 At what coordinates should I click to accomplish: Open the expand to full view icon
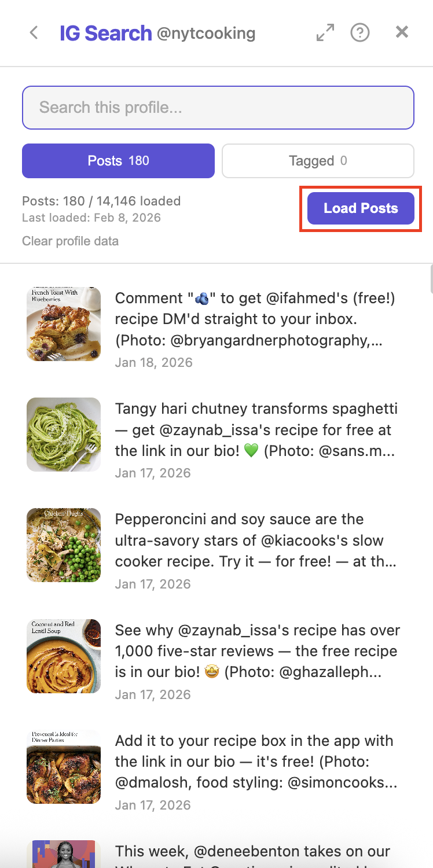coord(324,32)
